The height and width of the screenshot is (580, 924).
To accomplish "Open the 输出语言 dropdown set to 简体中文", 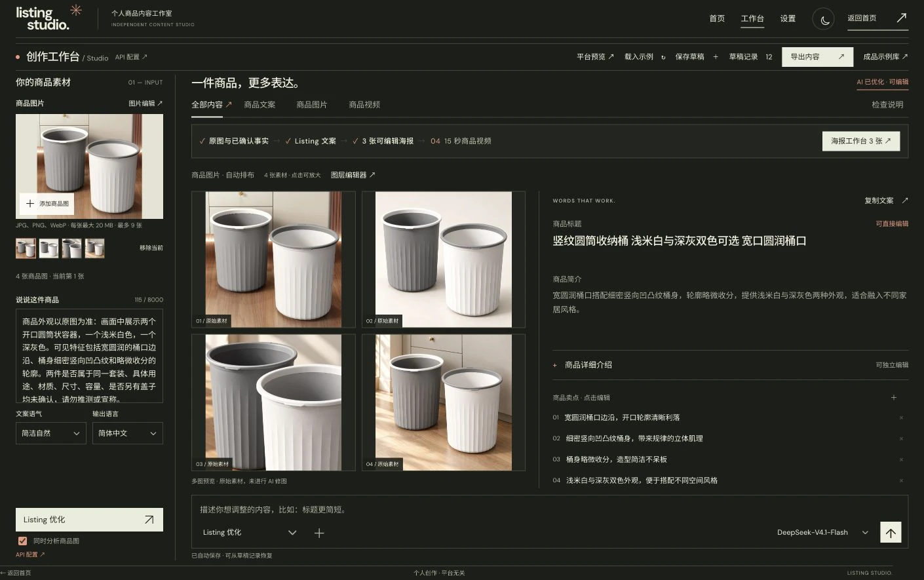I will coord(127,433).
